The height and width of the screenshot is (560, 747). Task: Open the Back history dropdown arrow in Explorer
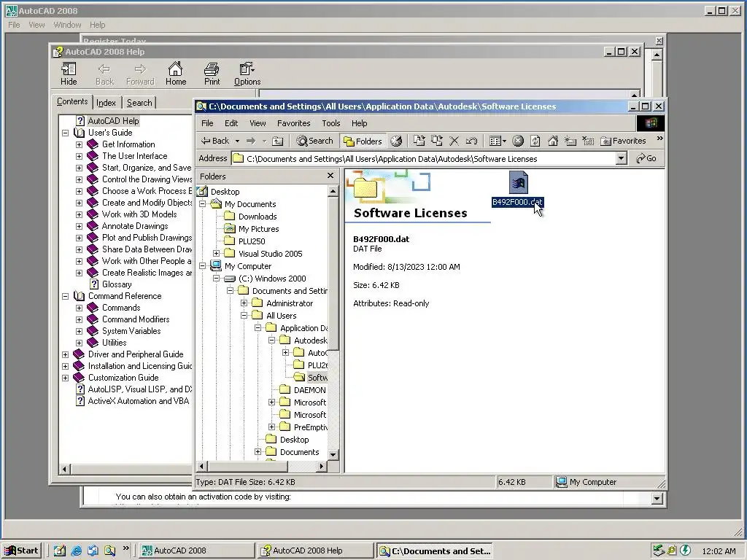click(x=237, y=141)
